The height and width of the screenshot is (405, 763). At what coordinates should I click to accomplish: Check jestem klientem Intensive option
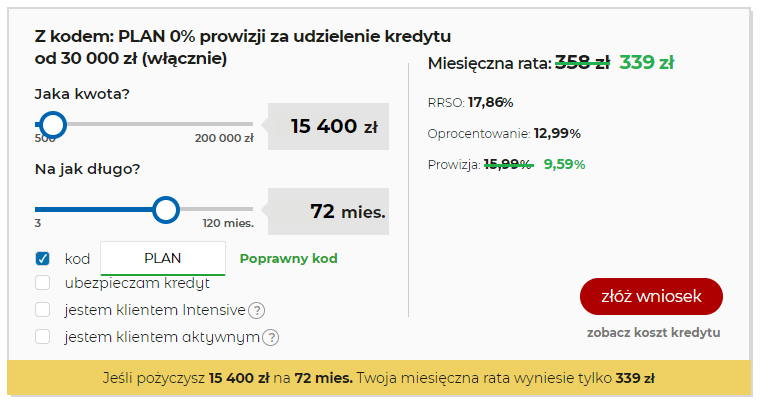coord(42,310)
